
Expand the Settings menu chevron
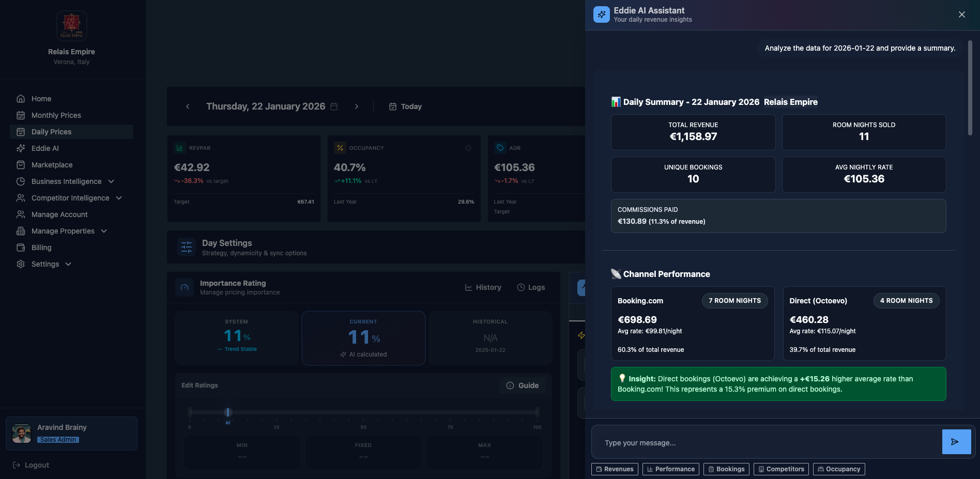tap(68, 264)
